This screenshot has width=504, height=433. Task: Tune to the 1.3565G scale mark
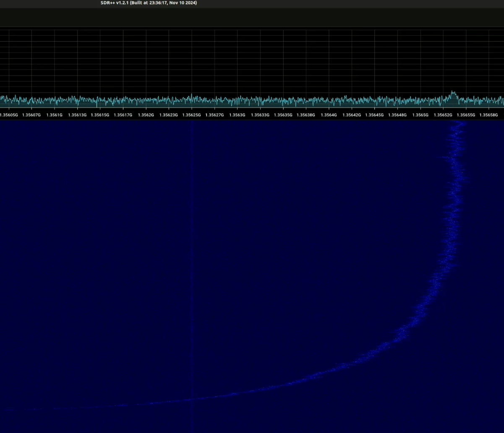click(x=420, y=115)
